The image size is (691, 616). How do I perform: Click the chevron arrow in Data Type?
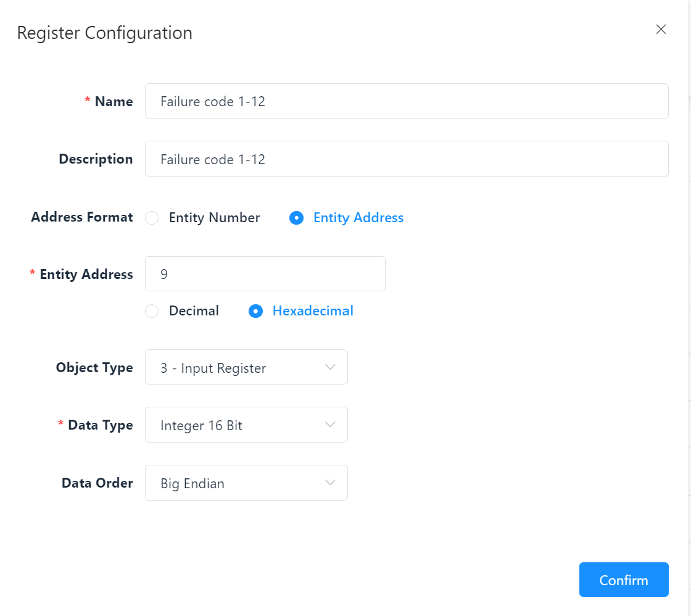(330, 425)
